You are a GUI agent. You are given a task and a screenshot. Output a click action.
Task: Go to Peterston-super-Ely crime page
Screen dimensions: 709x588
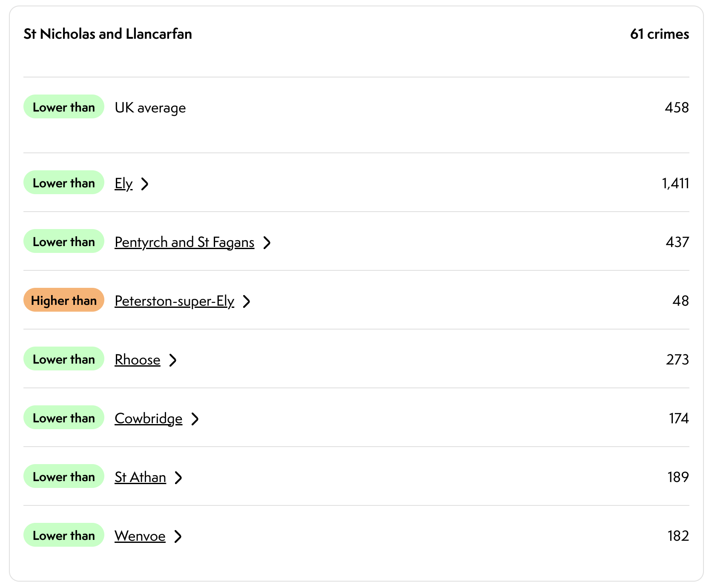(x=174, y=301)
